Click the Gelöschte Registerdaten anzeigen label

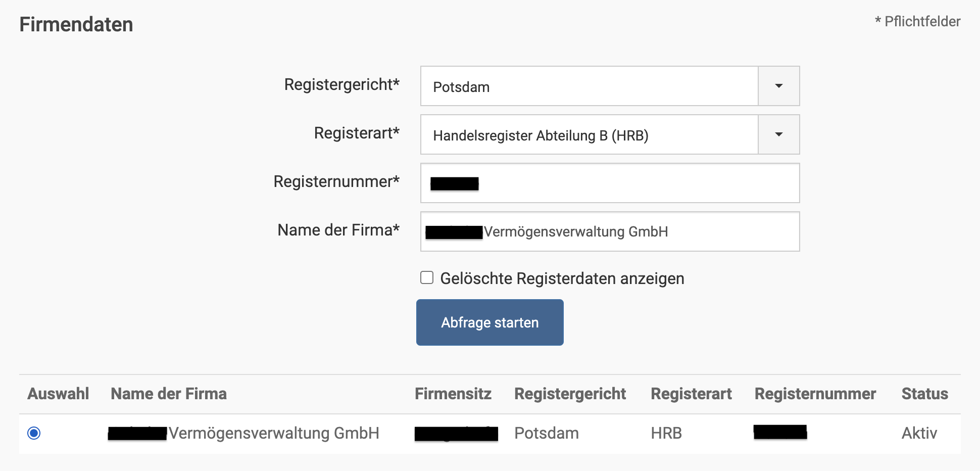click(x=562, y=278)
